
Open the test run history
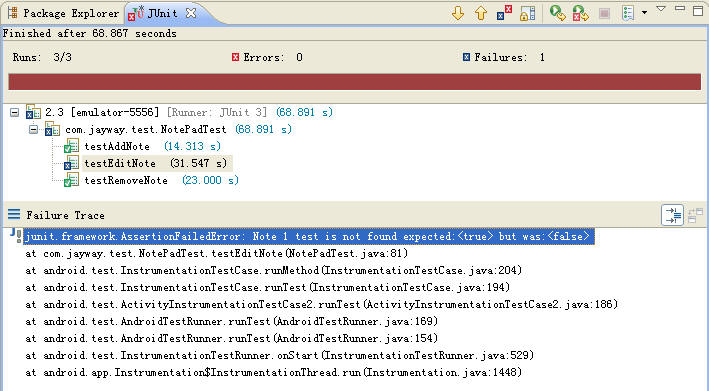pyautogui.click(x=628, y=13)
